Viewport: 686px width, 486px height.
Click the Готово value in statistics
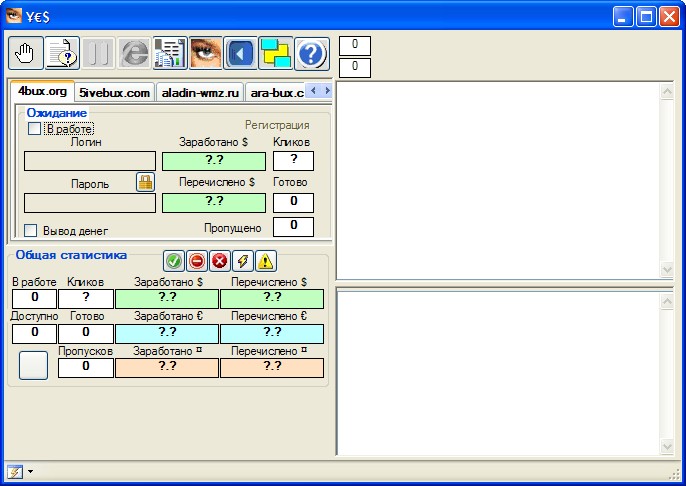tap(86, 334)
